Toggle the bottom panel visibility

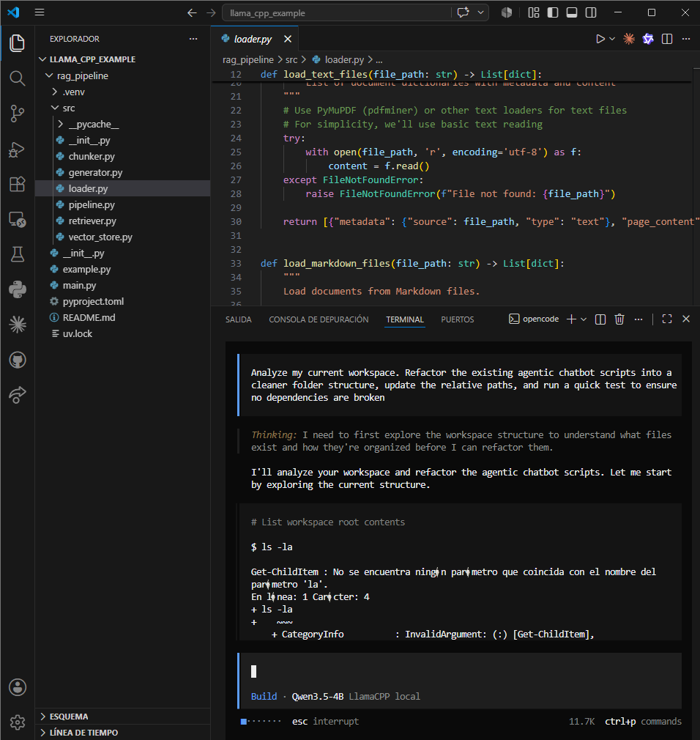(572, 12)
